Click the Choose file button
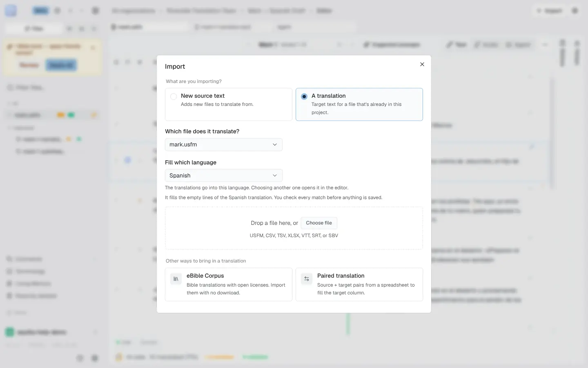 319,223
